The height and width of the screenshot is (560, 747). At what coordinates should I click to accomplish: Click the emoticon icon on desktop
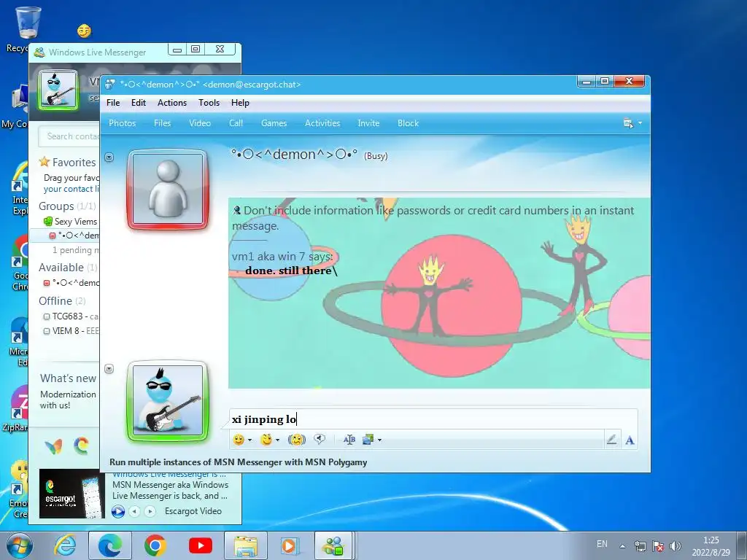(x=85, y=31)
